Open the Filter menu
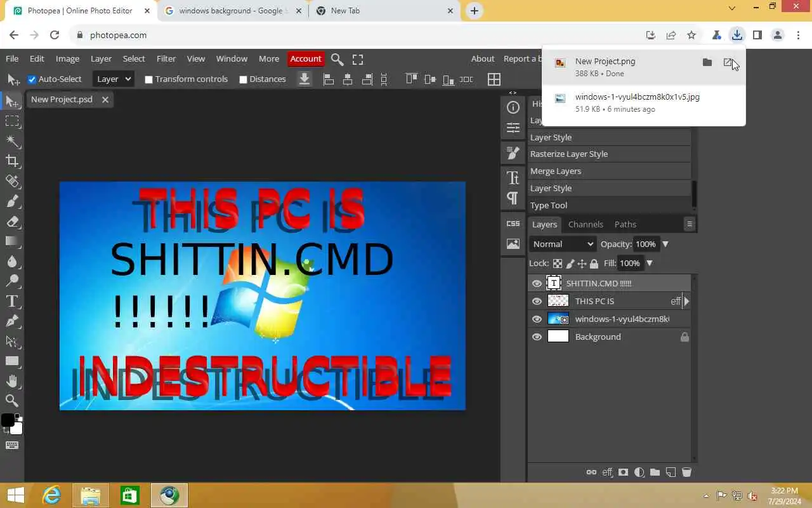The image size is (812, 508). (166, 58)
